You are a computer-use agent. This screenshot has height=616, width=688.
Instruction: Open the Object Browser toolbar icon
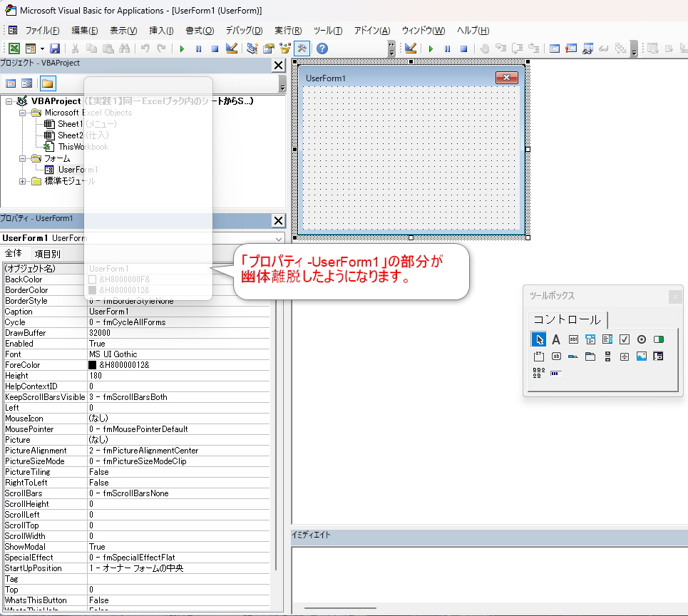[285, 48]
